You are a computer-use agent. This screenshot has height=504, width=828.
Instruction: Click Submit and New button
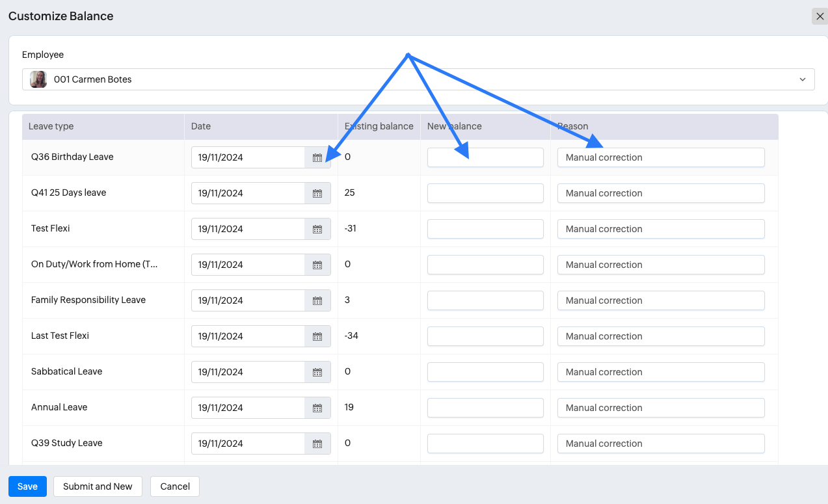[98, 486]
